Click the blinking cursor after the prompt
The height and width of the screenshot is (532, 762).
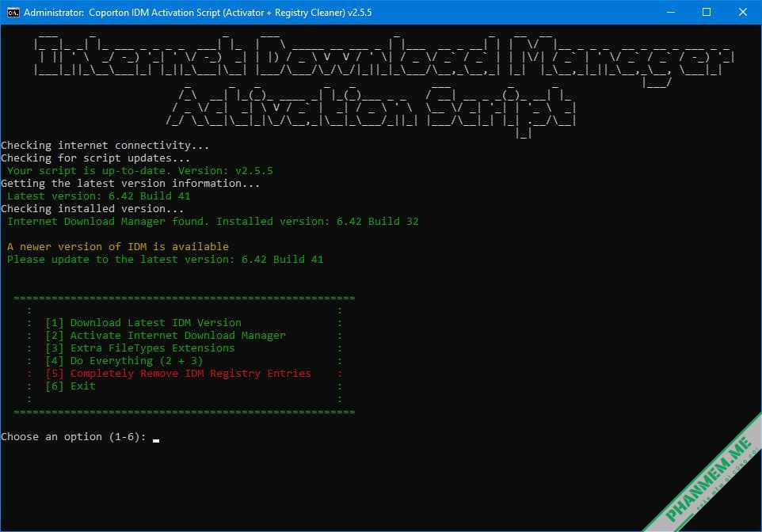pyautogui.click(x=156, y=440)
